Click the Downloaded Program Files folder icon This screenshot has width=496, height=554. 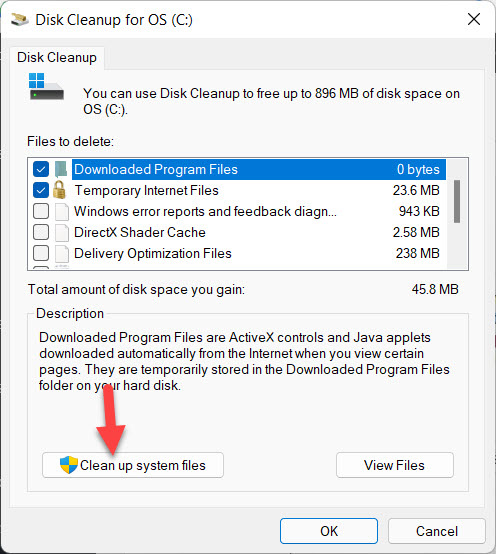tap(61, 169)
